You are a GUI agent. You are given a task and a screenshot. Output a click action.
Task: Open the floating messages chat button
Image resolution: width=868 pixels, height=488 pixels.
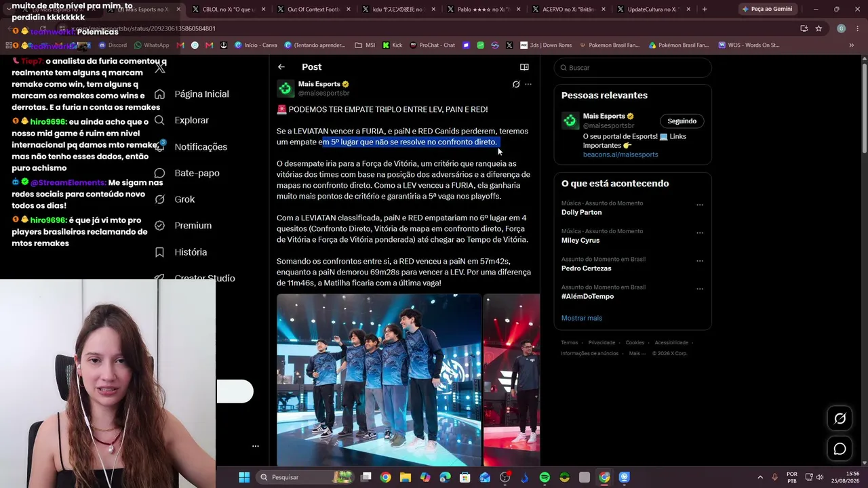[x=840, y=449]
